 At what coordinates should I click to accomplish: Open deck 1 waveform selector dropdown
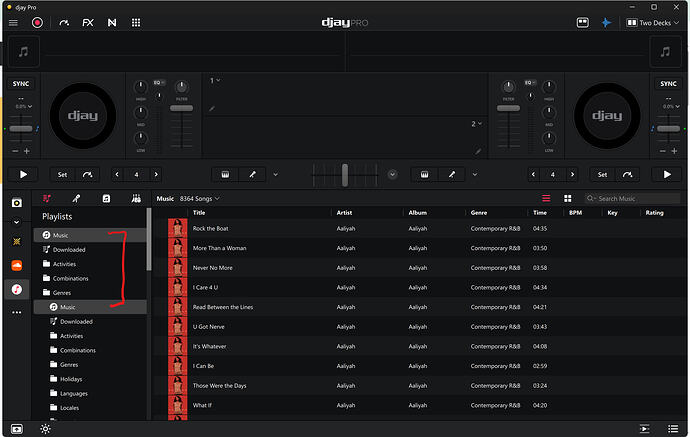215,81
